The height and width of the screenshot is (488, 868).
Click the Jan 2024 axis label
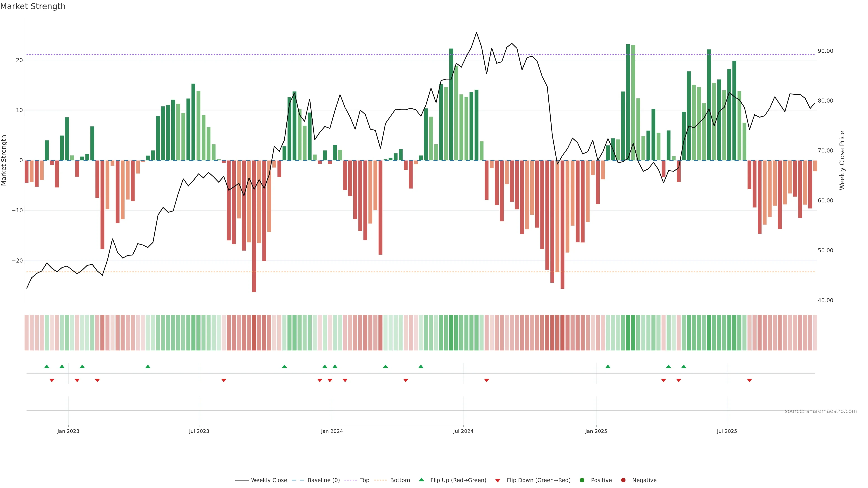click(x=332, y=431)
